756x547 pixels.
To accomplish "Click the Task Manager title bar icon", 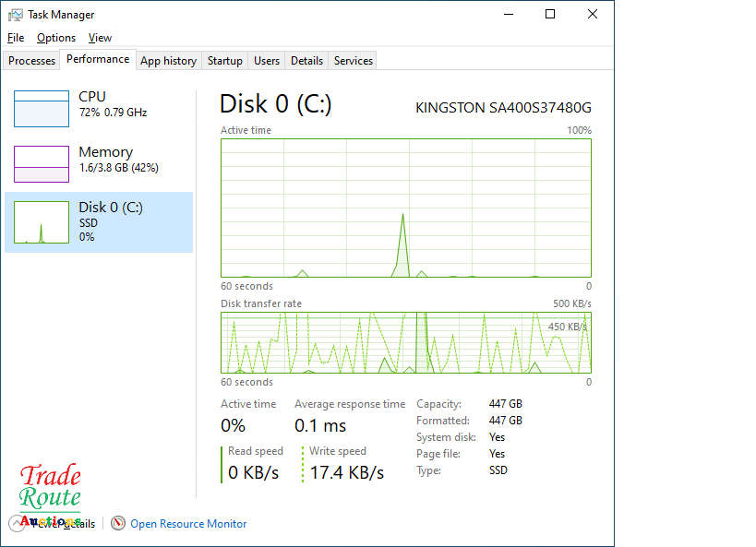I will click(x=16, y=15).
